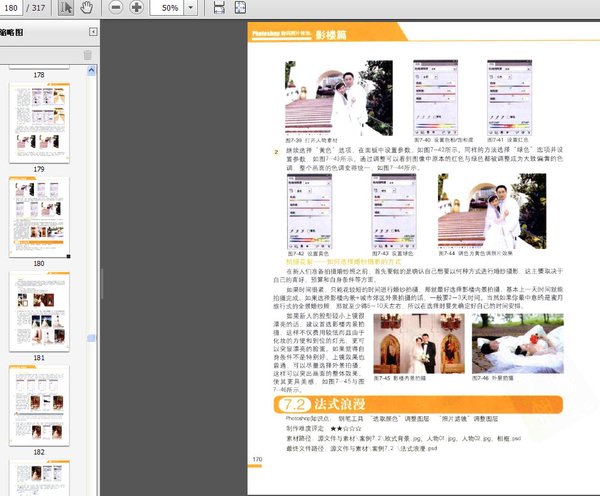
Task: Click the trash icon in thumbnails panel
Action: (87, 54)
